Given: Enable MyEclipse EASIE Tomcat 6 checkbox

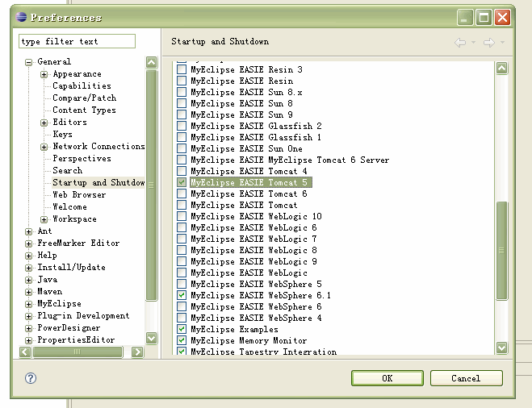Looking at the screenshot, I should tap(182, 194).
